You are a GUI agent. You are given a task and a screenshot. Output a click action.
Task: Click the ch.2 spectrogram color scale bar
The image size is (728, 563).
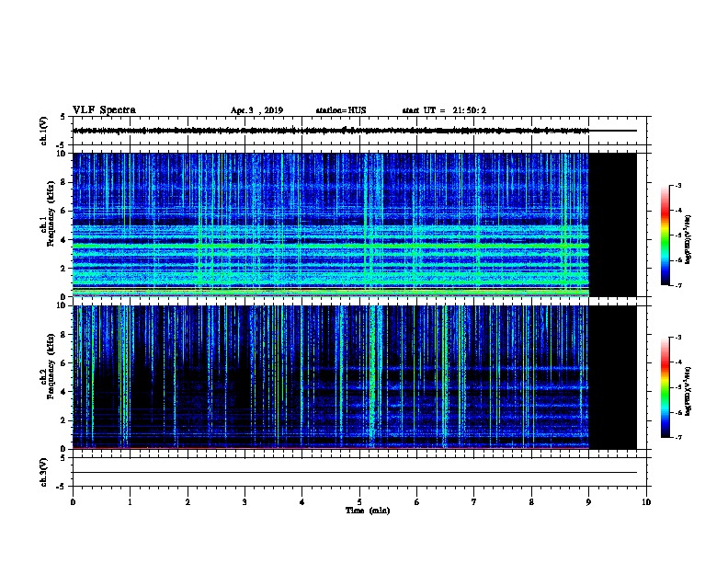665,387
